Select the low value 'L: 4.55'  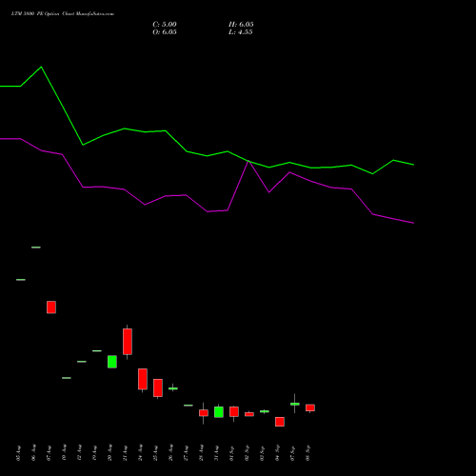click(240, 32)
